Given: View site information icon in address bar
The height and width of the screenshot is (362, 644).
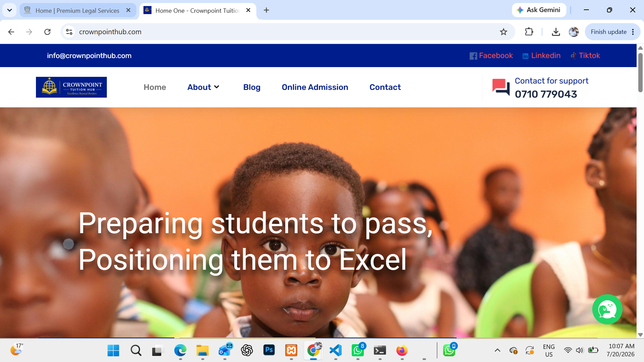Looking at the screenshot, I should click(x=69, y=32).
